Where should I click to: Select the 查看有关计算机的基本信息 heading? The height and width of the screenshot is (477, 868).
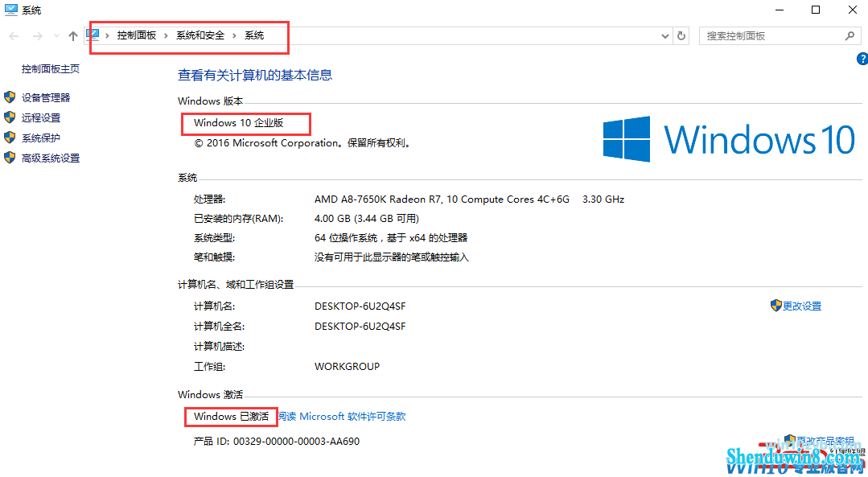(255, 76)
